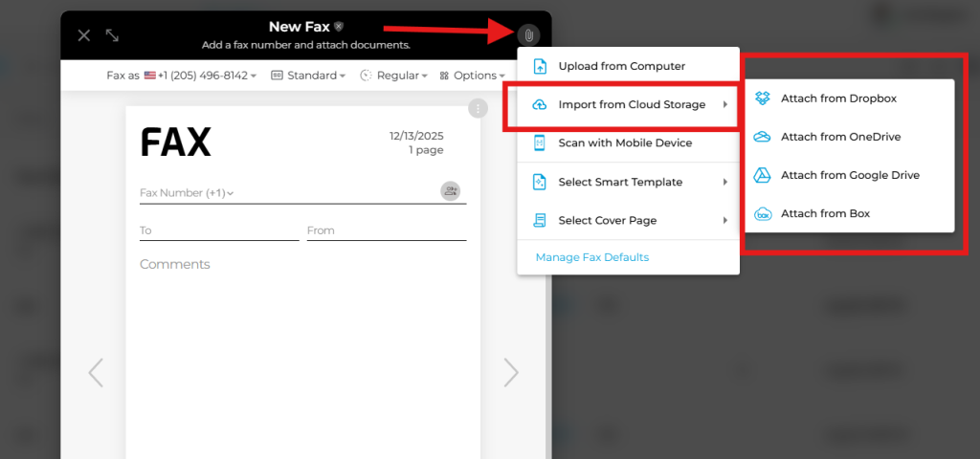
Task: Click the add contact icon
Action: 450,191
